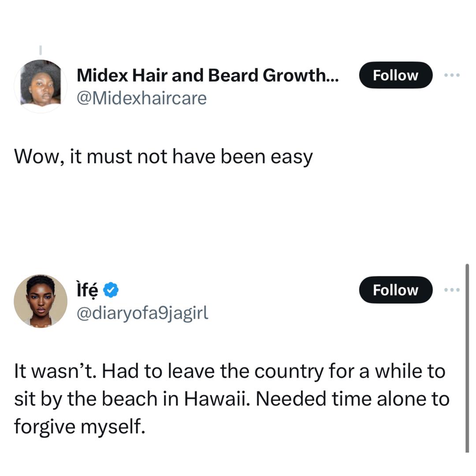Image resolution: width=476 pixels, height=476 pixels.
Task: Visit the @diaryofa9jagirl handle
Action: [x=142, y=312]
